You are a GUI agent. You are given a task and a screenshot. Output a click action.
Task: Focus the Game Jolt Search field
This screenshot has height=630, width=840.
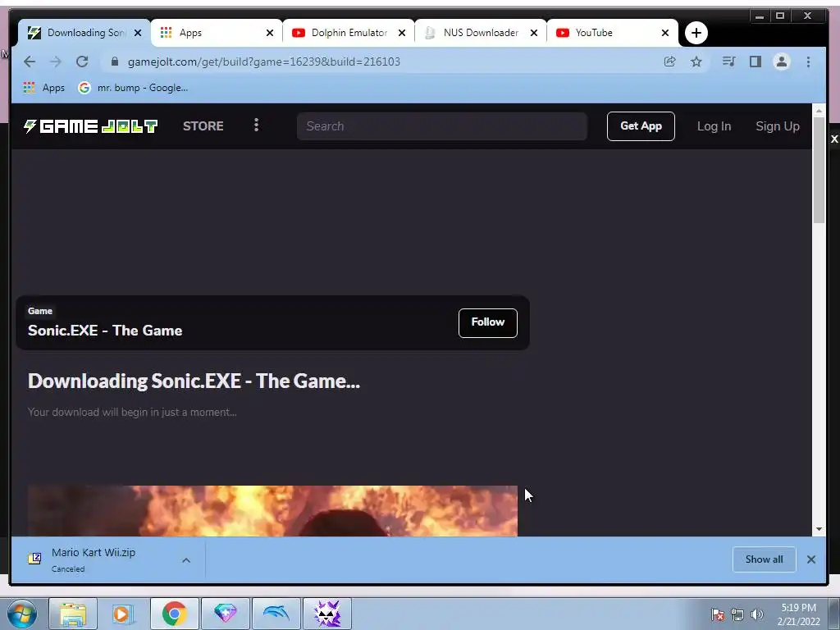(x=442, y=126)
